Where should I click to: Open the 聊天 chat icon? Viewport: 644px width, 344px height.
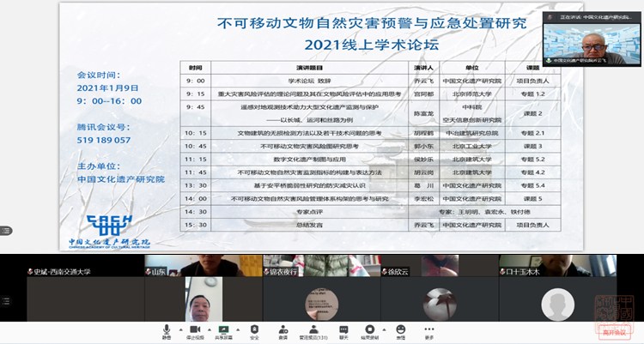coord(342,330)
